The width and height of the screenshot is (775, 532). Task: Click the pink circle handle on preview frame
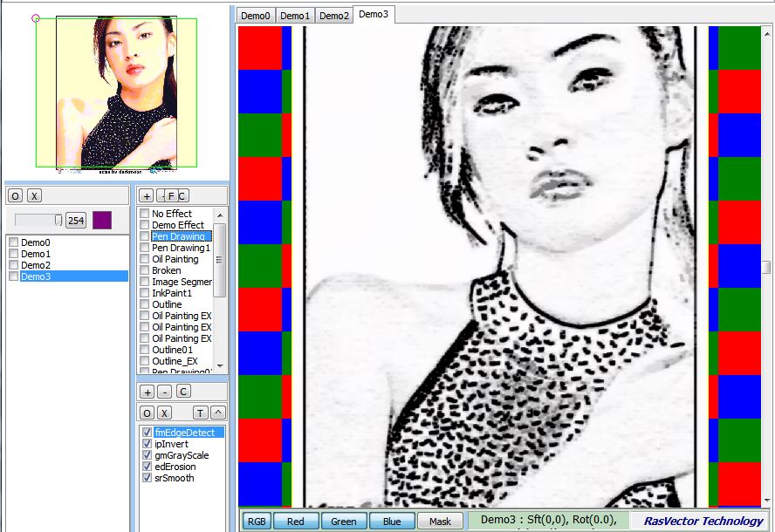[x=36, y=18]
